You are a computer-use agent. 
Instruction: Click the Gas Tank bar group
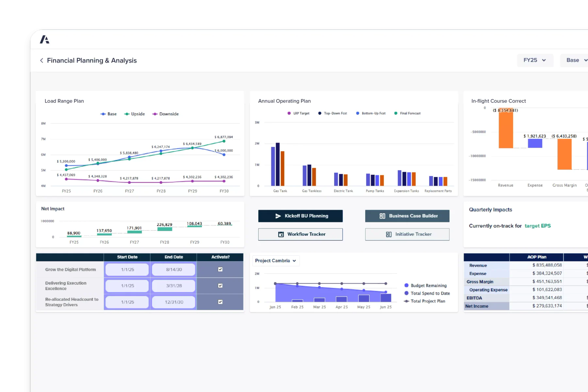[278, 164]
